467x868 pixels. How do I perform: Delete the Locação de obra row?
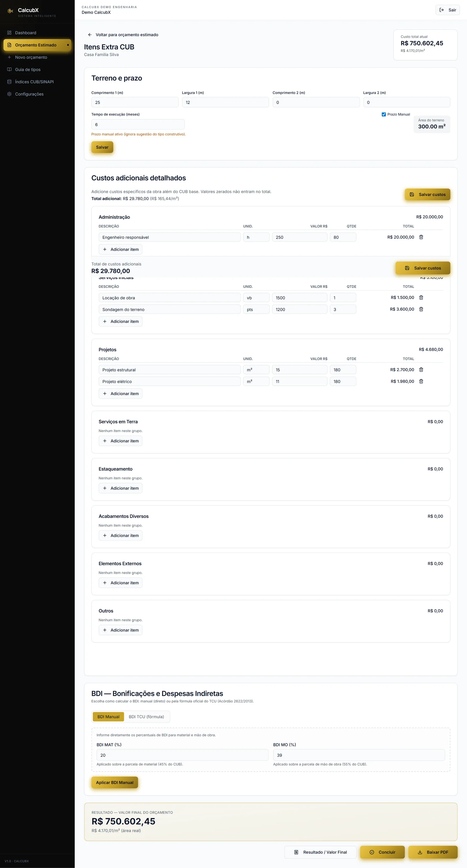click(x=421, y=298)
